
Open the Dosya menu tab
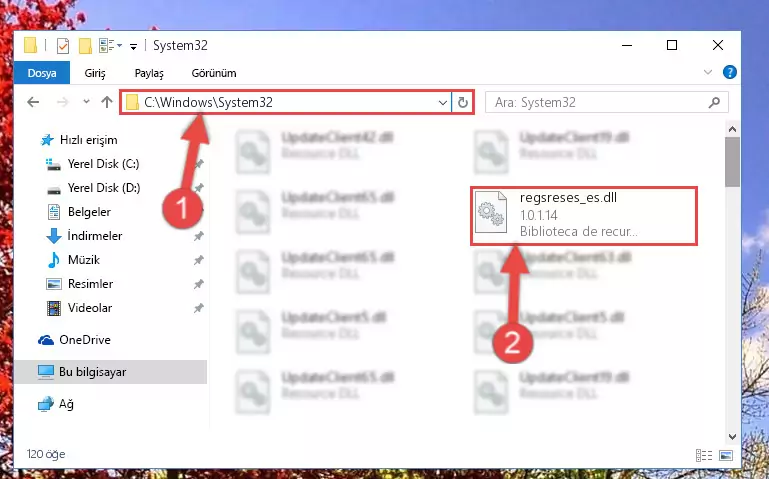point(42,73)
